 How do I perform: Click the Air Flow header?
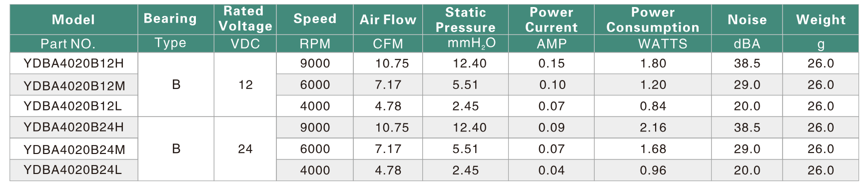click(x=388, y=19)
